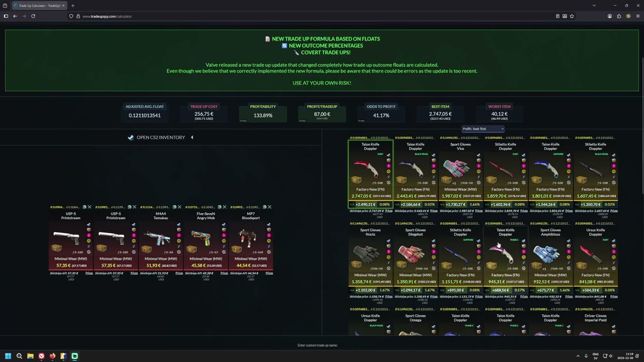The image size is (644, 362).
Task: Click the orange marketplace icon on Five-SeveN Angry Mob
Action: click(224, 230)
